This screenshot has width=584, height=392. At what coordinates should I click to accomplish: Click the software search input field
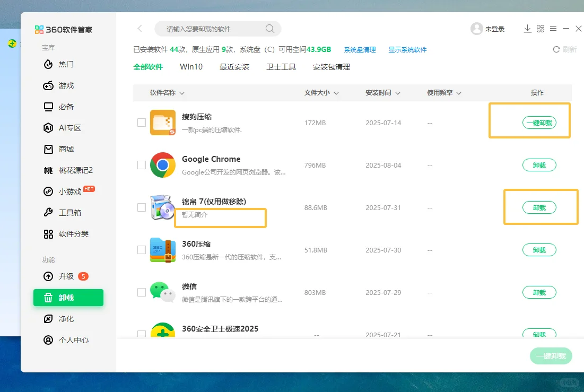(x=212, y=29)
